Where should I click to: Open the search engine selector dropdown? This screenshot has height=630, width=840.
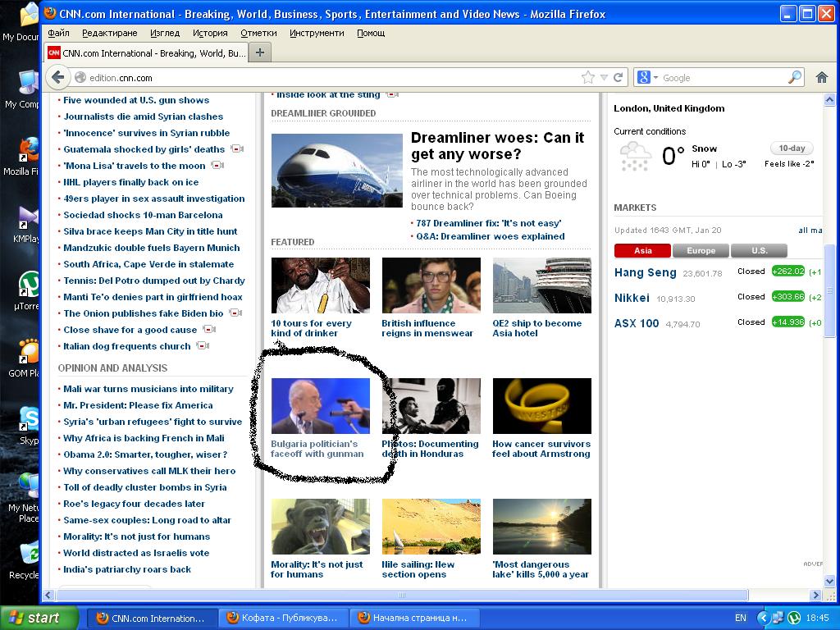(x=647, y=78)
